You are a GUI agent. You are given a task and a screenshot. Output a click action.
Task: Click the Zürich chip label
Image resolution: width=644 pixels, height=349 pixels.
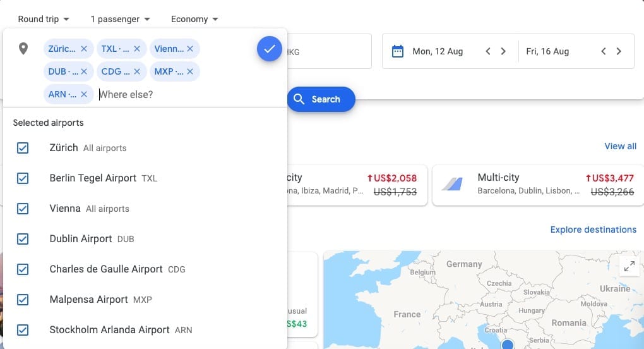pos(62,49)
